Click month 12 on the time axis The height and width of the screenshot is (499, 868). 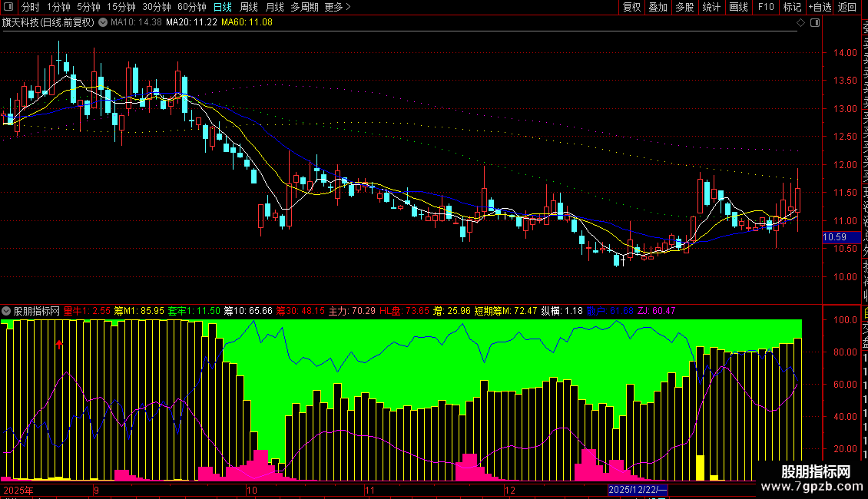click(510, 490)
